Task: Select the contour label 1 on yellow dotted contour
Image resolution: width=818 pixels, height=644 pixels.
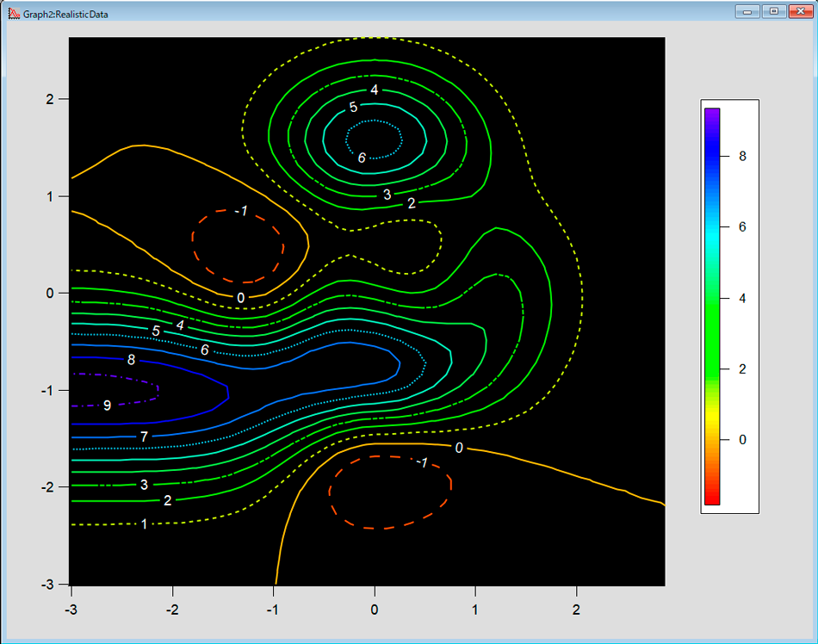Action: [145, 524]
